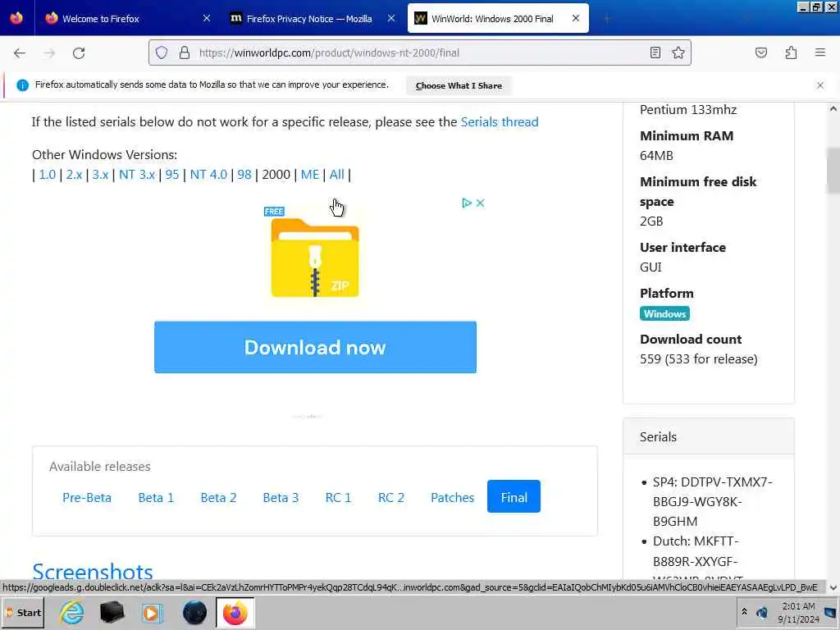840x630 pixels.
Task: Click the Download count value 559
Action: (x=699, y=359)
